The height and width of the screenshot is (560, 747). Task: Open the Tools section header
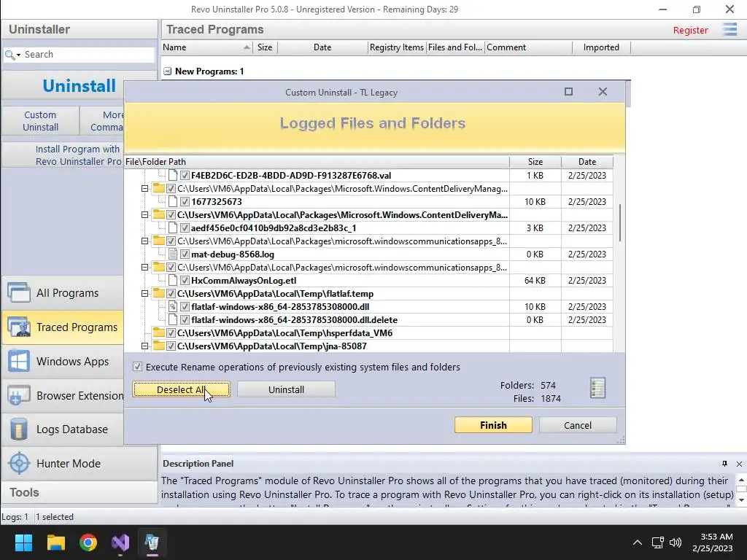tap(79, 492)
